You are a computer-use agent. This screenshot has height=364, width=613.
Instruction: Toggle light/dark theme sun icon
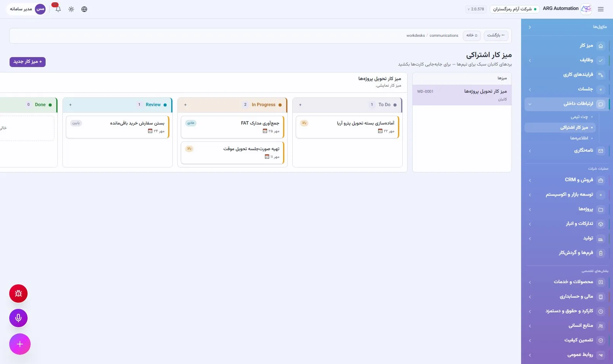[x=71, y=9]
